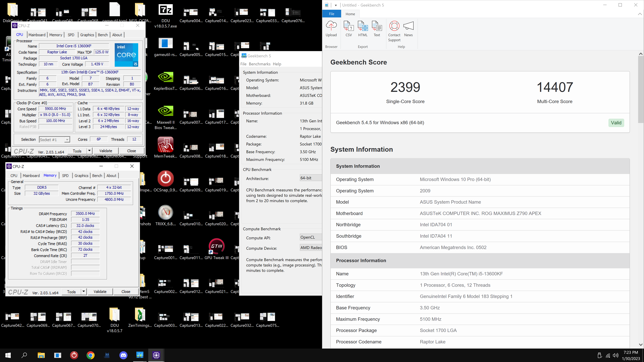Export results as CSV
Image resolution: width=644 pixels, height=362 pixels.
pyautogui.click(x=348, y=29)
